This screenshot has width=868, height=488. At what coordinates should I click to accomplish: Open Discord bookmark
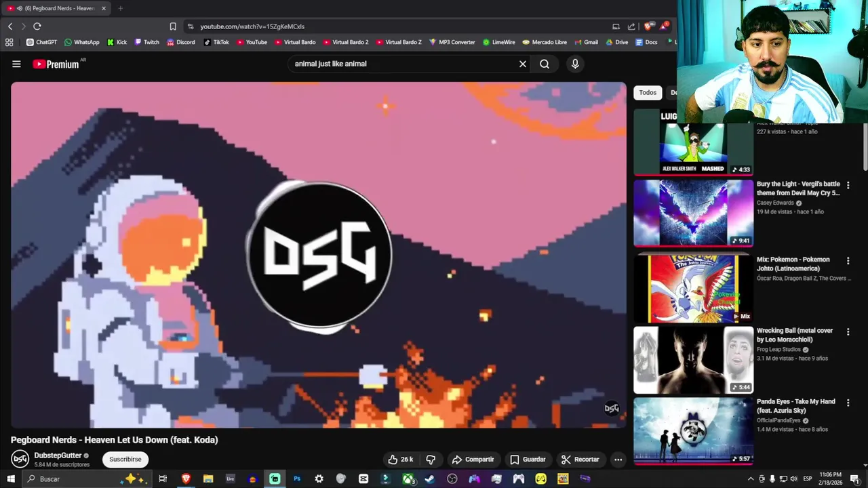click(181, 42)
